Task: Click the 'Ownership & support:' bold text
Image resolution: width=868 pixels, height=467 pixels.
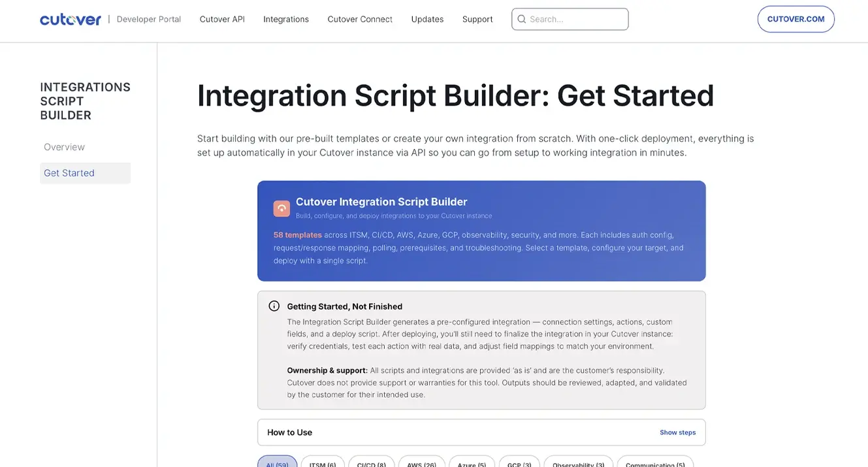Action: 327,370
